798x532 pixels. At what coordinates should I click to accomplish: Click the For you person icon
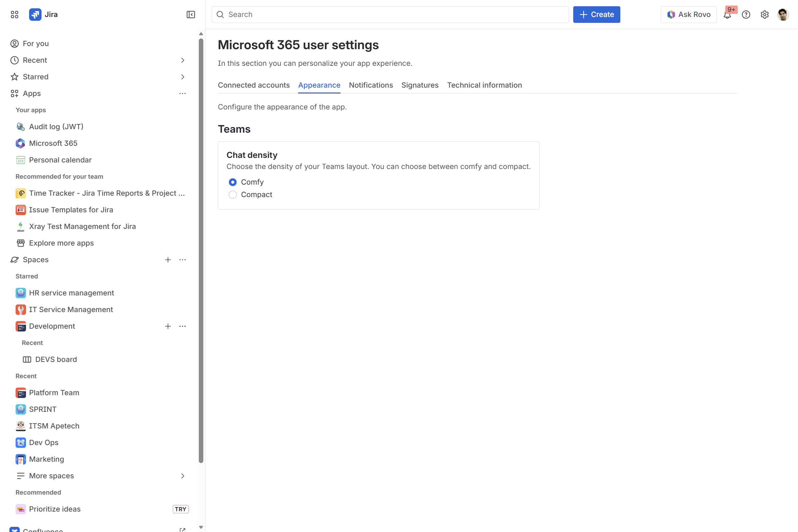click(15, 44)
